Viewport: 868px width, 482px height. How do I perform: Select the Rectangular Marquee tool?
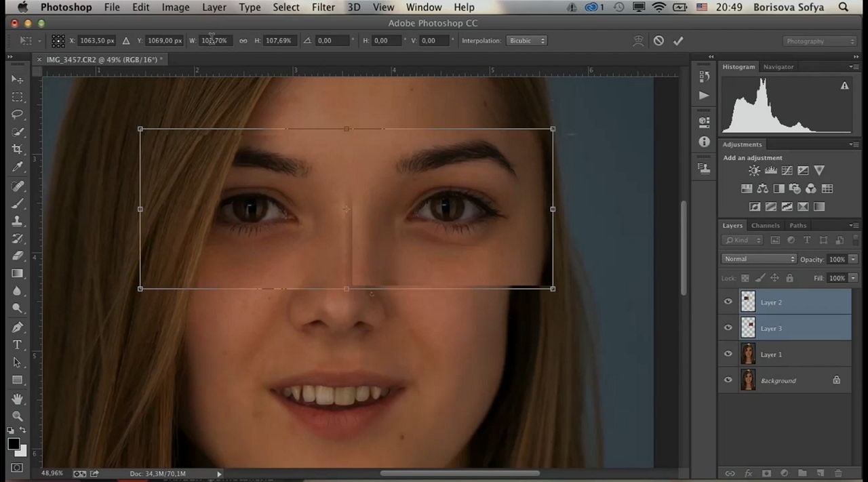[x=18, y=97]
